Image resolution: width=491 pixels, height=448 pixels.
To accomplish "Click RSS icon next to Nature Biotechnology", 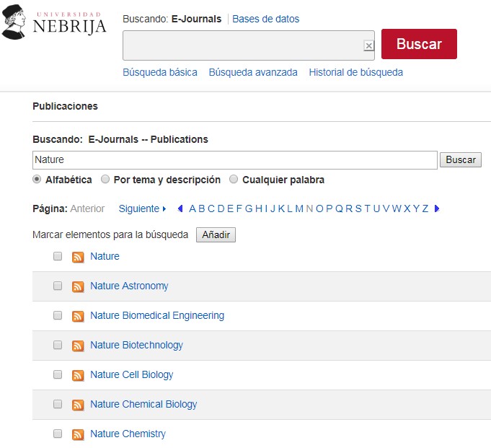I will click(x=78, y=346).
